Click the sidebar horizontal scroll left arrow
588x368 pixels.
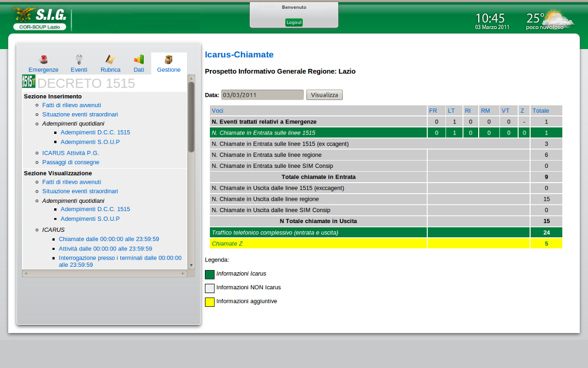pos(26,273)
